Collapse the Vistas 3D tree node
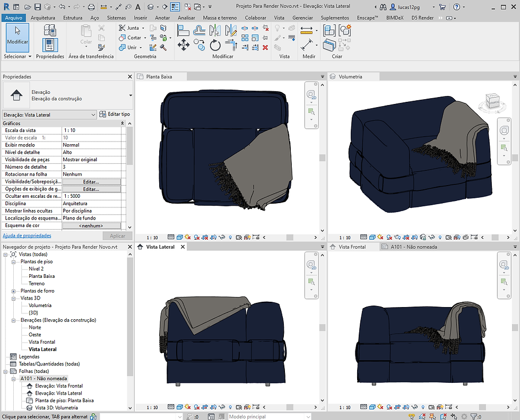 [14, 299]
